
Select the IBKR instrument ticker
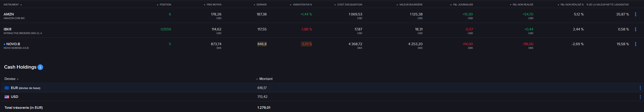pyautogui.click(x=7, y=29)
